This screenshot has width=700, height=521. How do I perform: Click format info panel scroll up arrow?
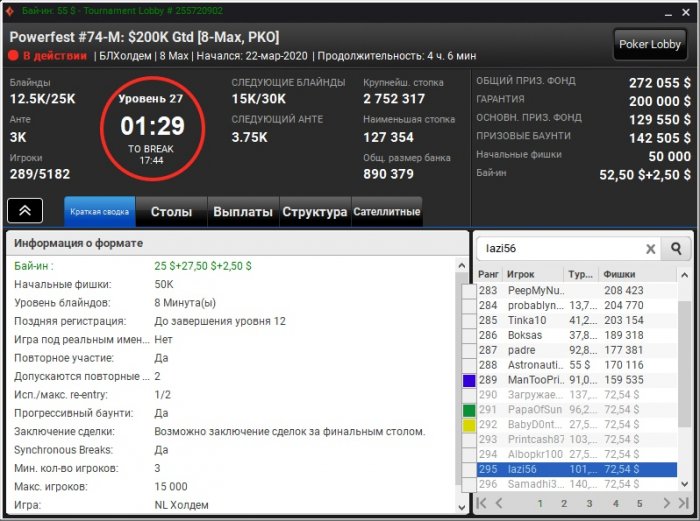tap(462, 266)
